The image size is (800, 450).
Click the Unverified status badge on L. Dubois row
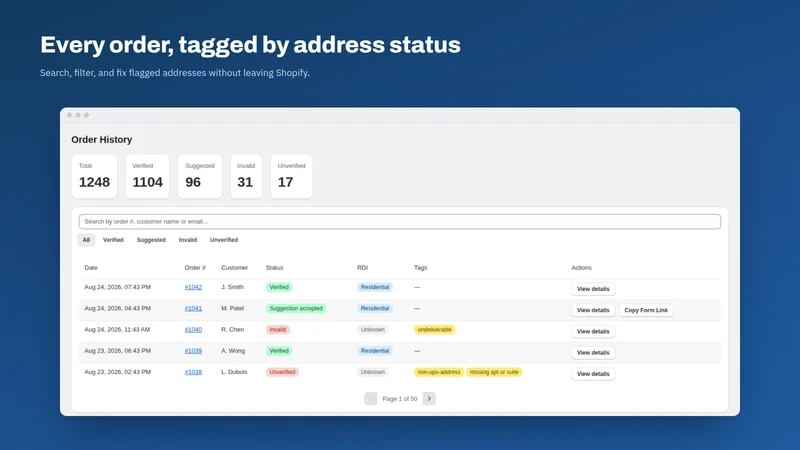pos(282,372)
